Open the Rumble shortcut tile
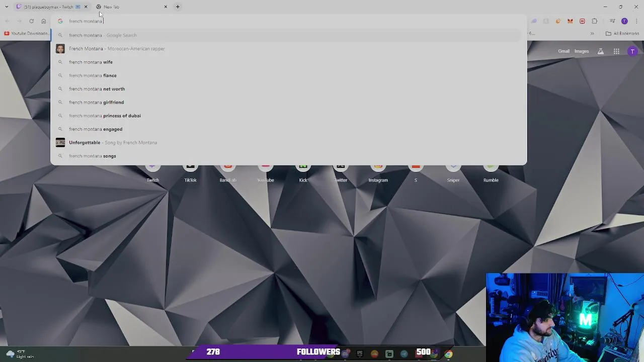Viewport: 644px width, 362px height. [x=491, y=174]
